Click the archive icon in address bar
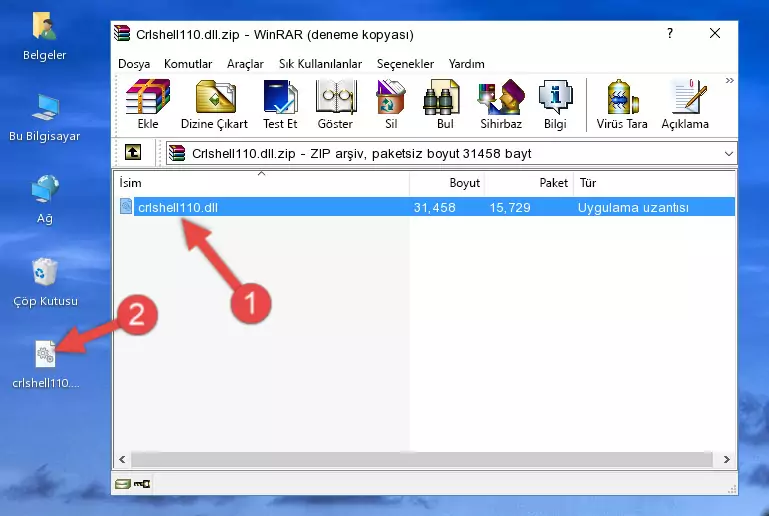This screenshot has height=516, width=769. coord(177,154)
